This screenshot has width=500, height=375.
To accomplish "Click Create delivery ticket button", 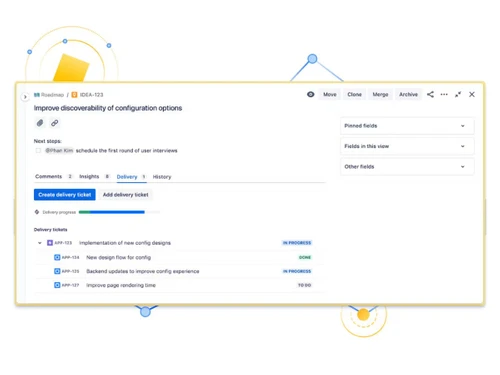I will pos(65,195).
